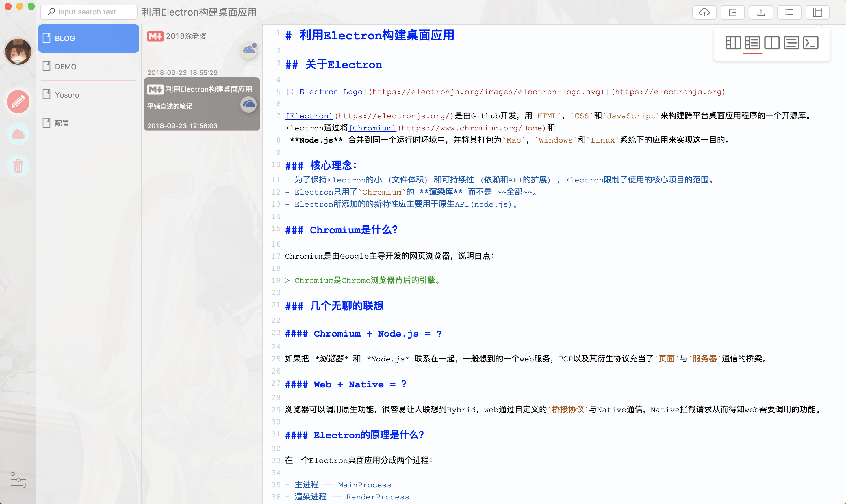
Task: Click the share upload toolbar button
Action: [x=761, y=13]
